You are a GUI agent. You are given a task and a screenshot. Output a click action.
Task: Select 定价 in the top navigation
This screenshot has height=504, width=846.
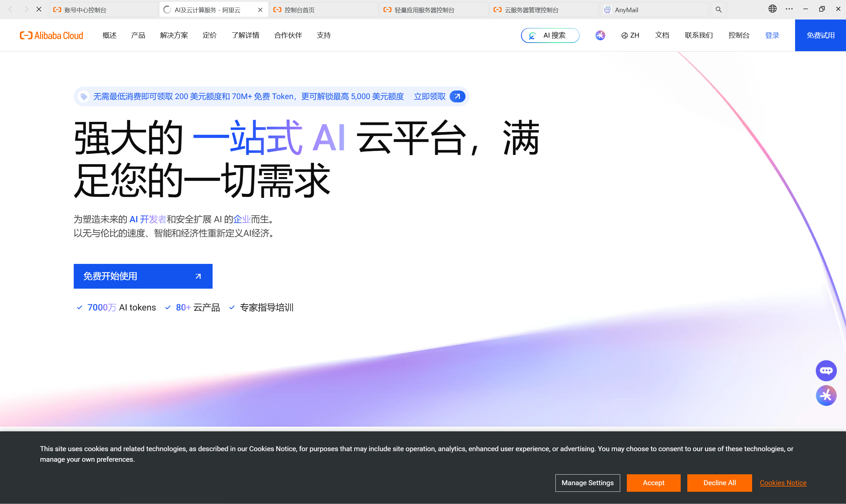point(209,35)
